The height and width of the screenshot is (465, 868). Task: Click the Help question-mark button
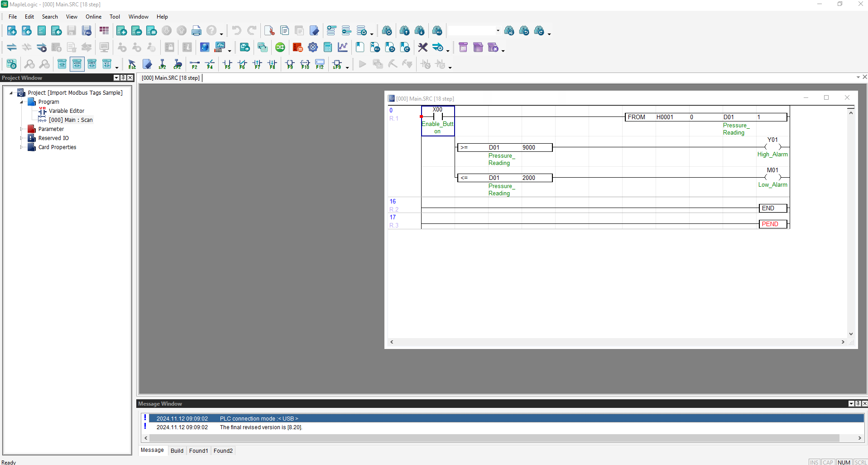click(212, 30)
